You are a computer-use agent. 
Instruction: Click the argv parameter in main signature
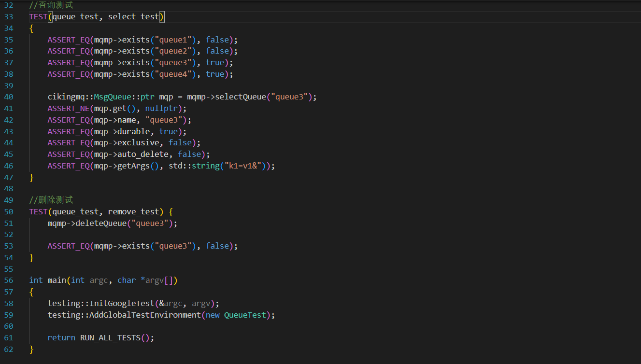[155, 280]
